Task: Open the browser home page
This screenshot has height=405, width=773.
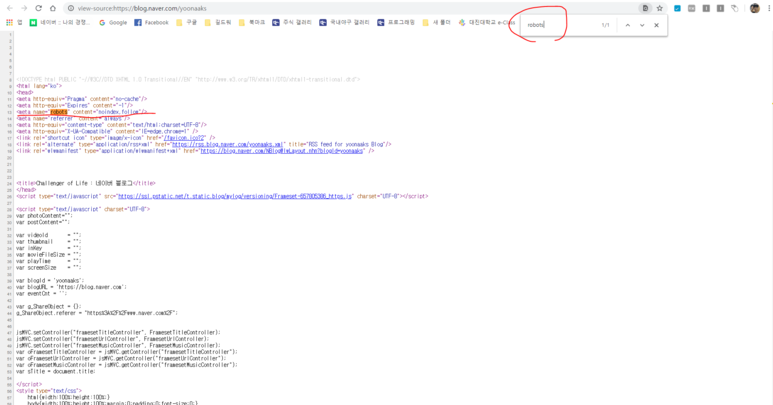Action: [53, 8]
